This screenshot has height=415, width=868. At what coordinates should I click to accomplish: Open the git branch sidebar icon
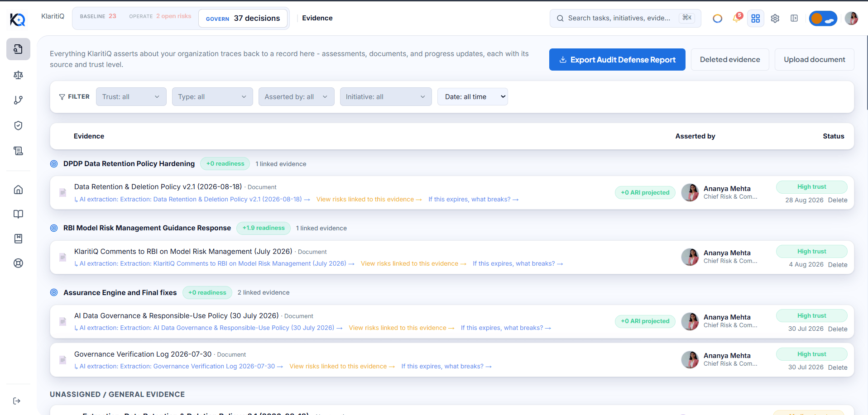pos(18,100)
